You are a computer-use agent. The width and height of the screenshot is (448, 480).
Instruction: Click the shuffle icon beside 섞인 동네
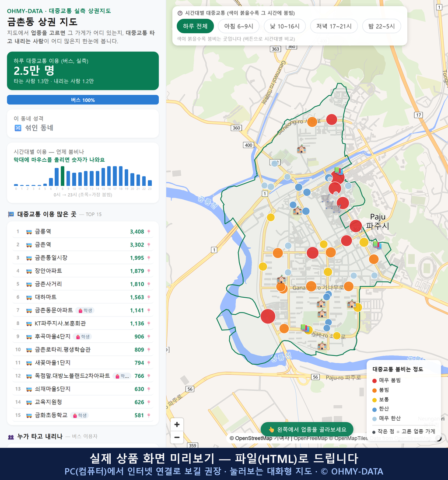click(x=18, y=128)
